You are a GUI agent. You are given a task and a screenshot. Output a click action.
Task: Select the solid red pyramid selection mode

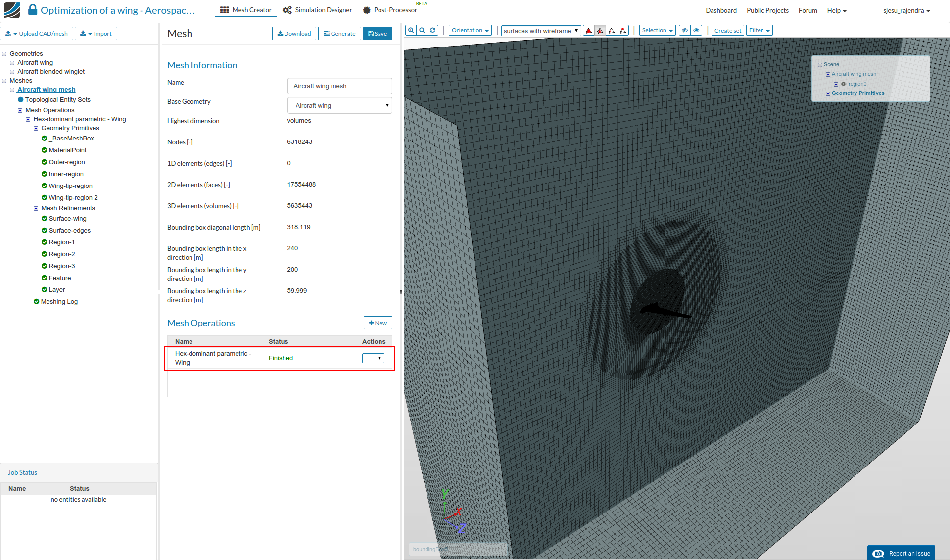point(589,31)
